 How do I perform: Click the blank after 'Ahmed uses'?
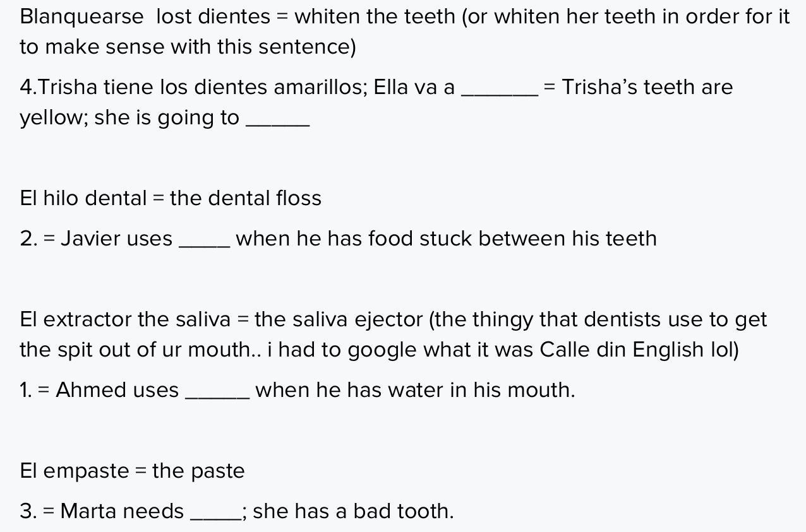click(x=218, y=391)
